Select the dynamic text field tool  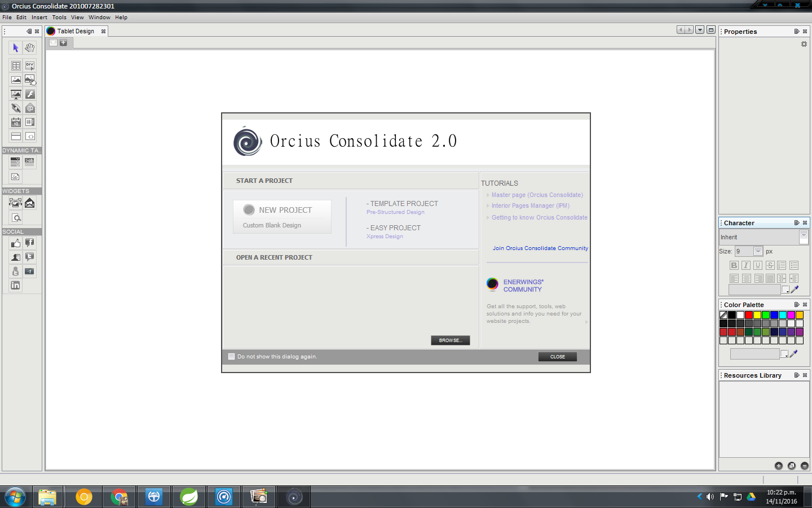tap(30, 162)
